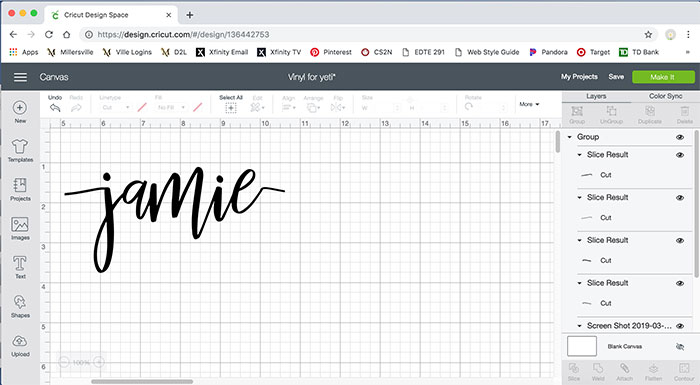Image resolution: width=700 pixels, height=385 pixels.
Task: Collapse the Group layer tree
Action: tap(570, 137)
